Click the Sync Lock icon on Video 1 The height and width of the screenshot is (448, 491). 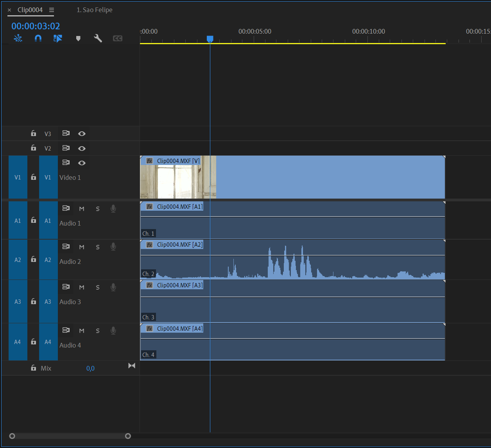point(33,177)
